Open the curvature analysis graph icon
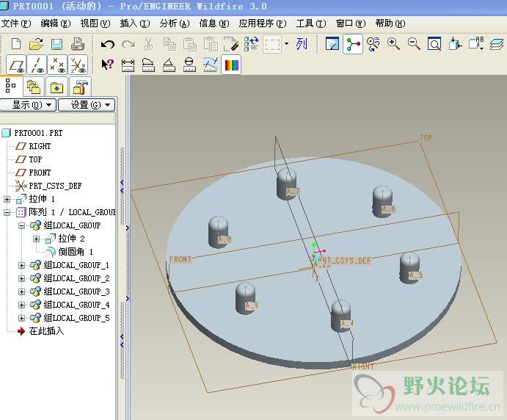Screen dimensions: 507x420 210,65
